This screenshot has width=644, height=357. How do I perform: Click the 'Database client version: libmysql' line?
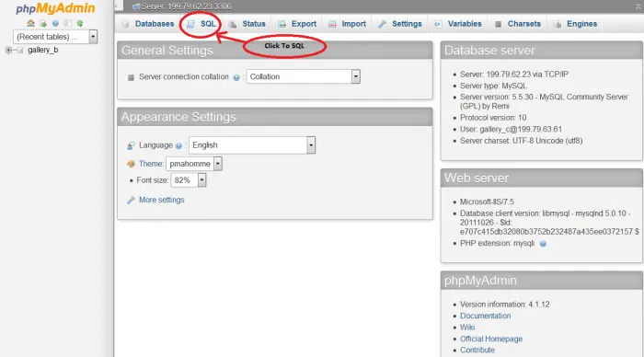tap(549, 223)
